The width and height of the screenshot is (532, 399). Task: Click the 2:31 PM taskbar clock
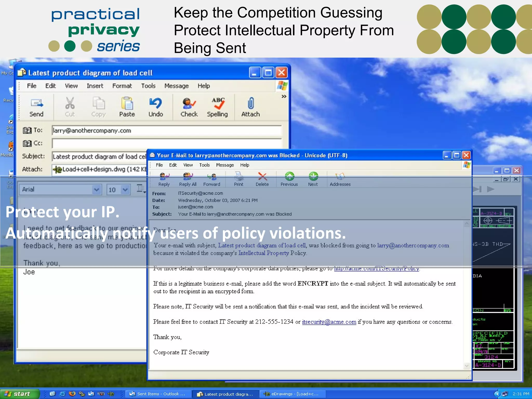521,394
